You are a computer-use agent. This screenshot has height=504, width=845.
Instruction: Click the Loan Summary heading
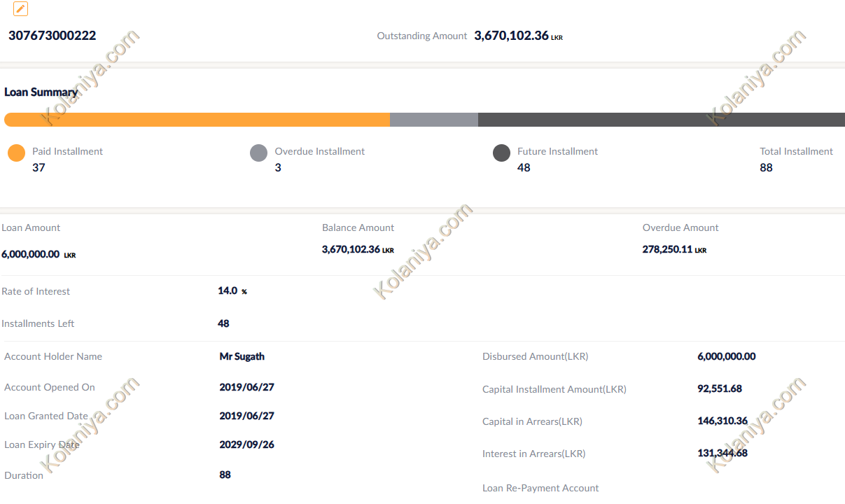pos(41,92)
